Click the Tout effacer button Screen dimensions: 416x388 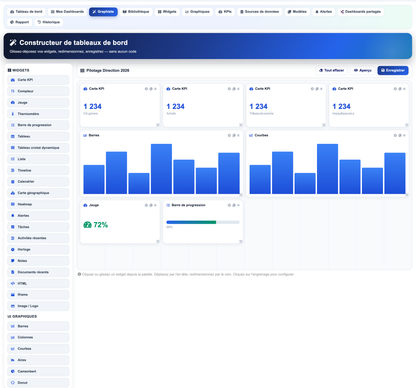[x=331, y=70]
